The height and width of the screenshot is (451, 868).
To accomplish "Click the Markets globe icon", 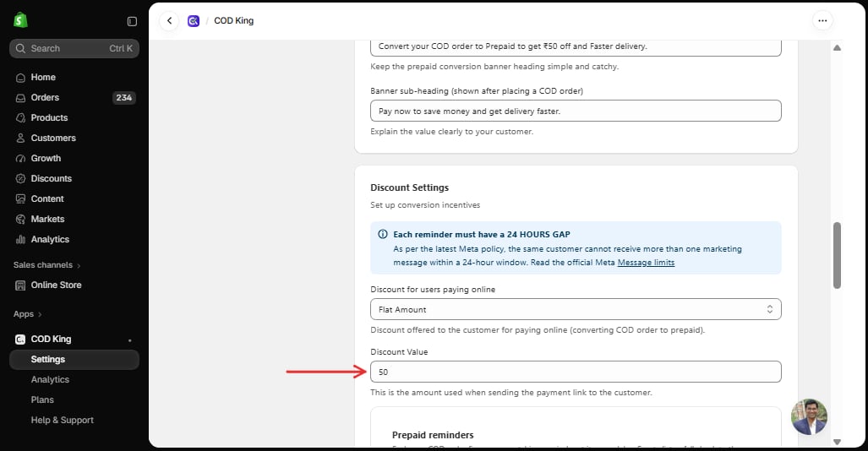I will (20, 219).
